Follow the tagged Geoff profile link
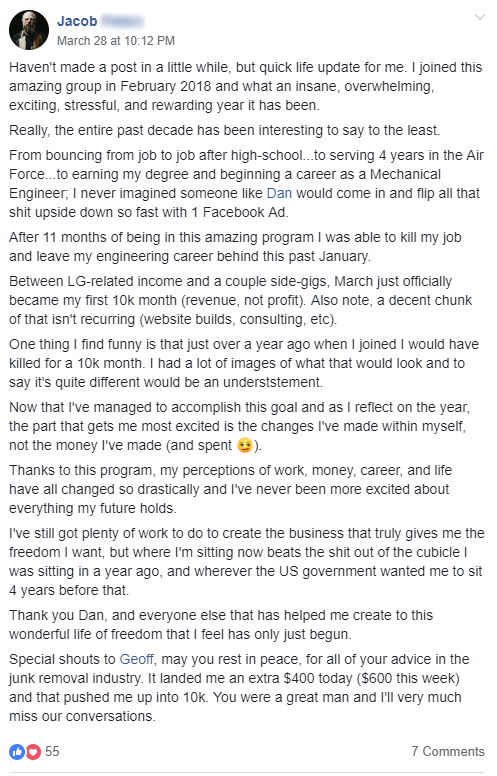The width and height of the screenshot is (497, 776). point(137,659)
